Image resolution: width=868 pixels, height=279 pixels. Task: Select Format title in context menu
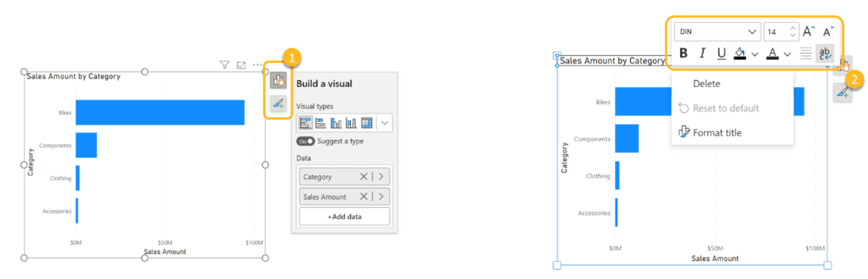tap(717, 133)
